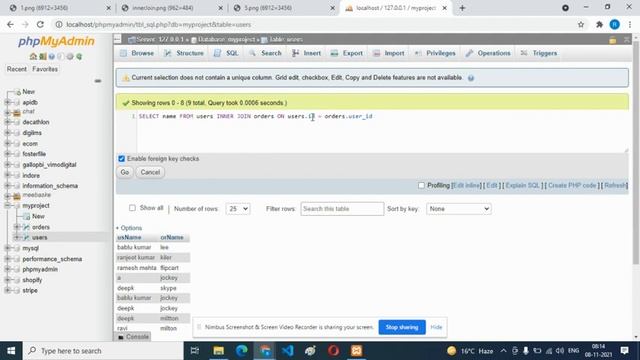This screenshot has width=640, height=360.
Task: Open the Export tab
Action: 347,53
